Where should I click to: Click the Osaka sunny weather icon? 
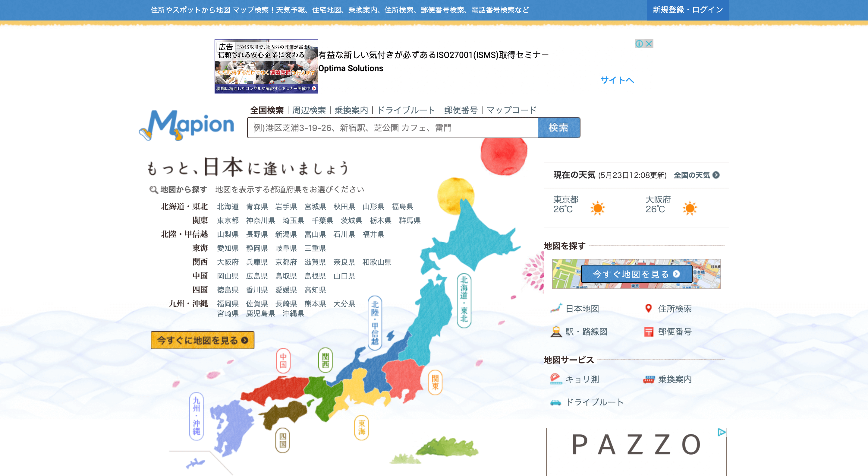tap(690, 208)
